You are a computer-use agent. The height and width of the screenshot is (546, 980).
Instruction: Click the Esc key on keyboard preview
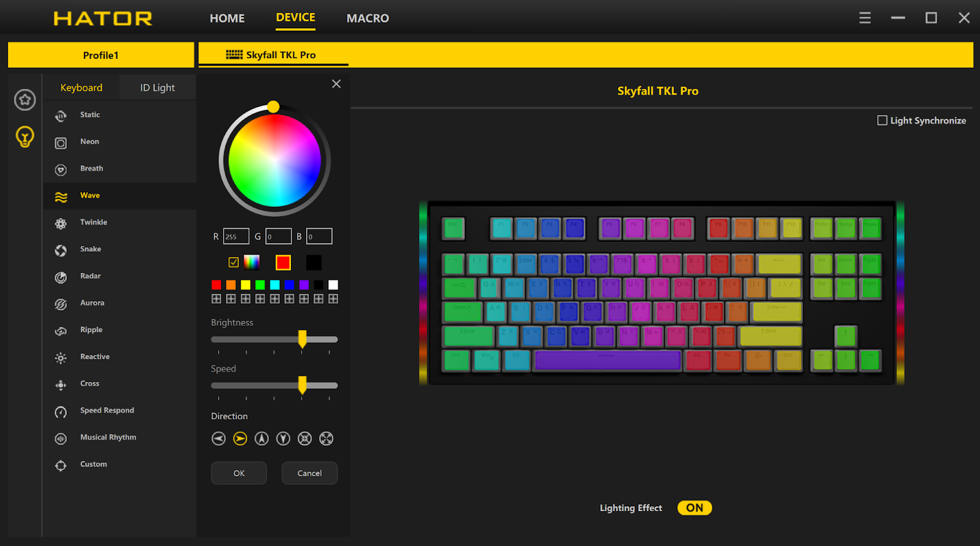[453, 228]
